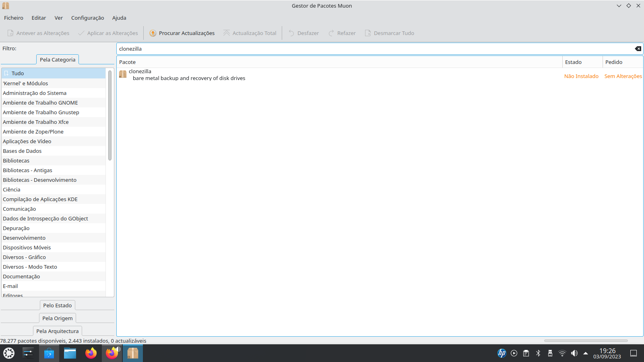
Task: Select Aplicações de Vídeo category
Action: (54, 141)
